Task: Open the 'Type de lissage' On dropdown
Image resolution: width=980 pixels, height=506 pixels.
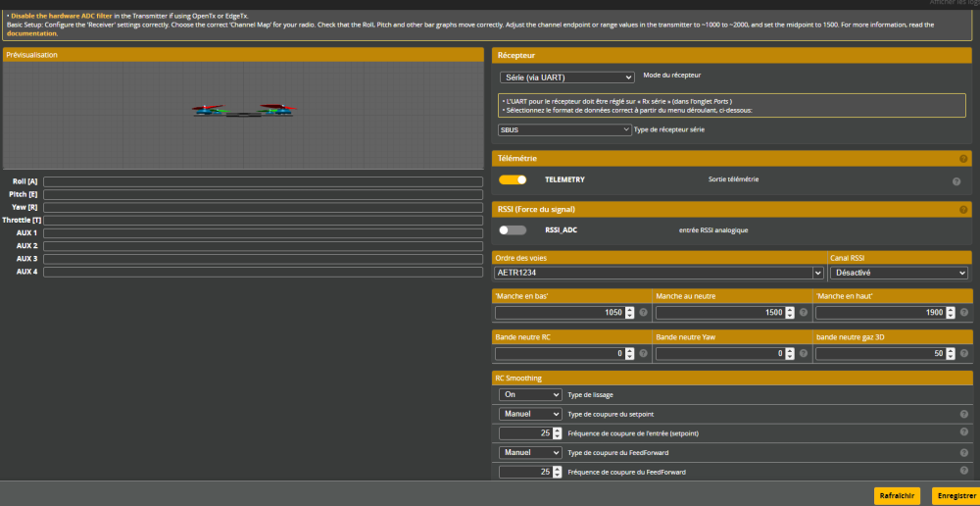Action: point(530,395)
